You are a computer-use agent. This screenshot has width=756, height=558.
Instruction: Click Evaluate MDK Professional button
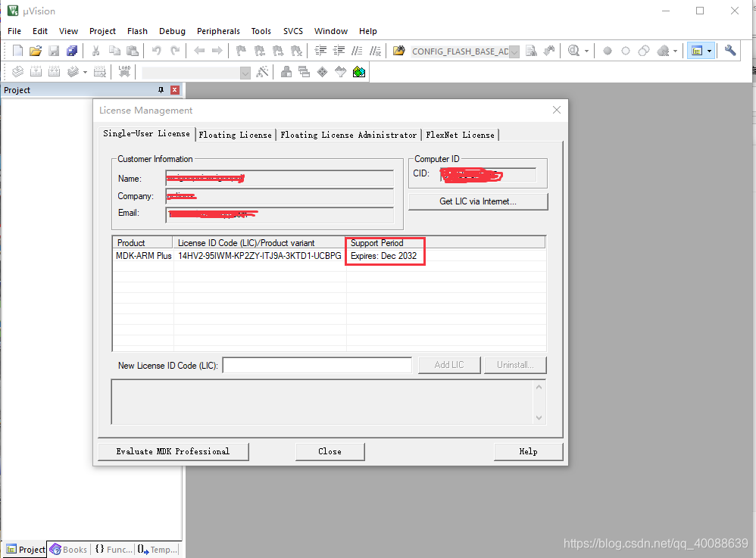pyautogui.click(x=173, y=451)
